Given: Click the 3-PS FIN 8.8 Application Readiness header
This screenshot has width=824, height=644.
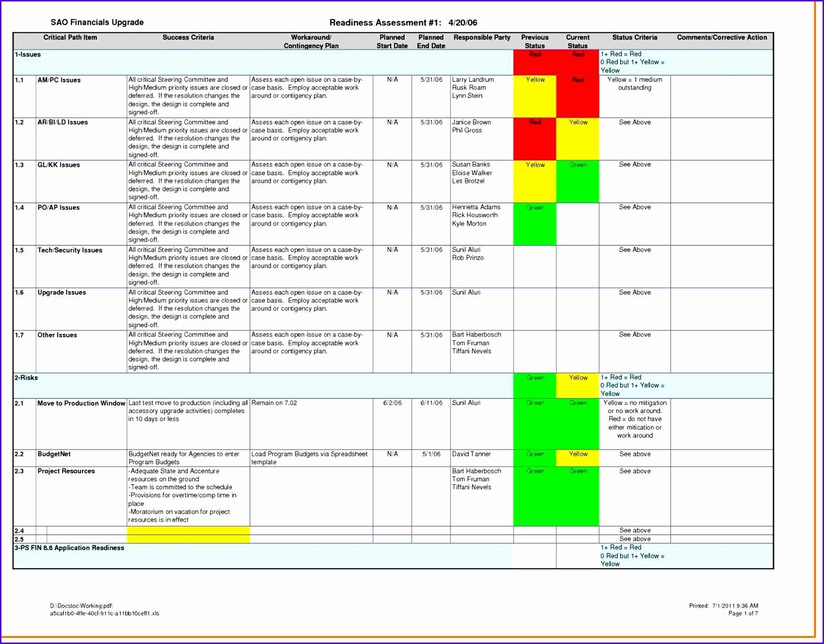Looking at the screenshot, I should click(x=69, y=548).
